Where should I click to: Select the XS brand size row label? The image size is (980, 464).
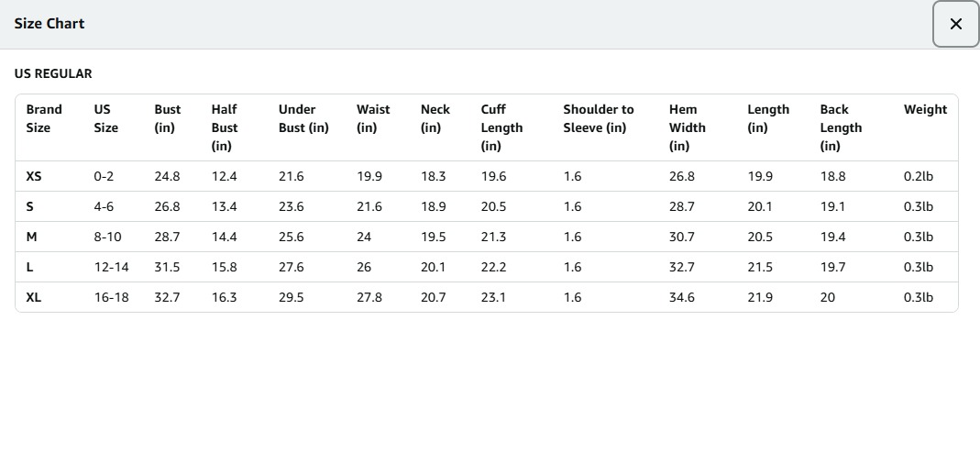(34, 176)
